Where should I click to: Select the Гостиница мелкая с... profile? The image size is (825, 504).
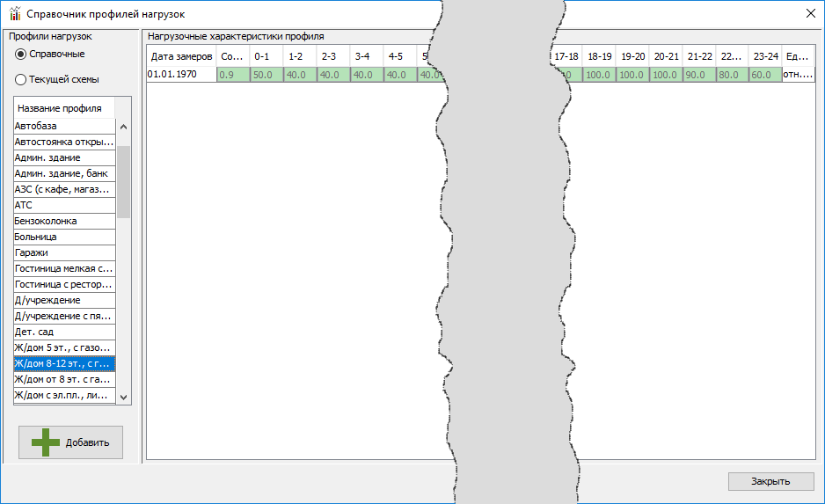coord(64,269)
